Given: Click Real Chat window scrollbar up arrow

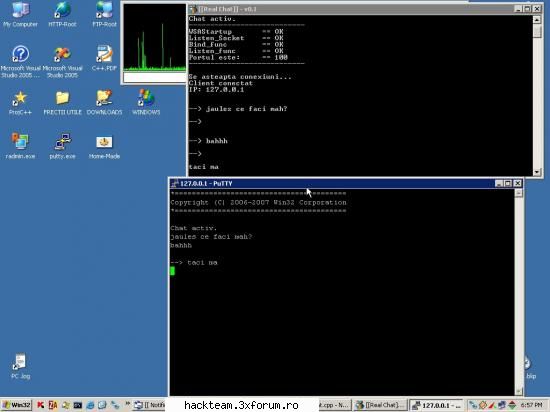Looking at the screenshot, I should point(537,20).
